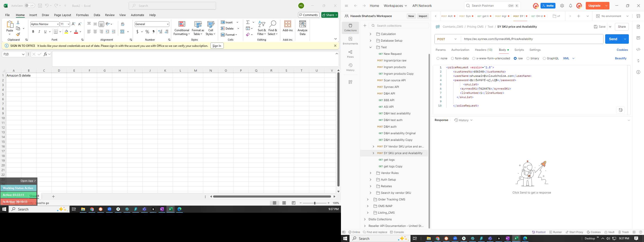Open the Insert ribbon tab

coord(33,15)
